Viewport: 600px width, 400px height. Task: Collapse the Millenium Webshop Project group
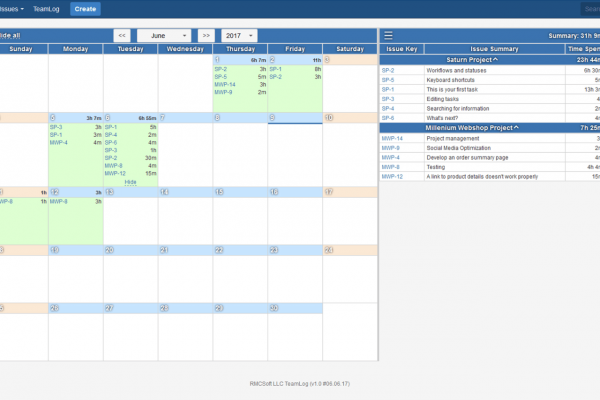click(472, 128)
